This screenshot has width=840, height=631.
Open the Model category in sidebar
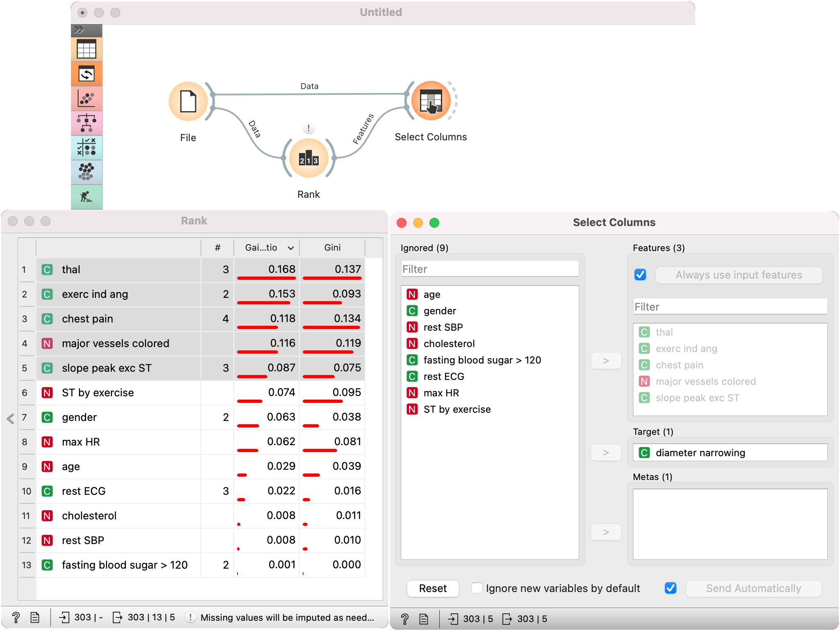tap(87, 123)
